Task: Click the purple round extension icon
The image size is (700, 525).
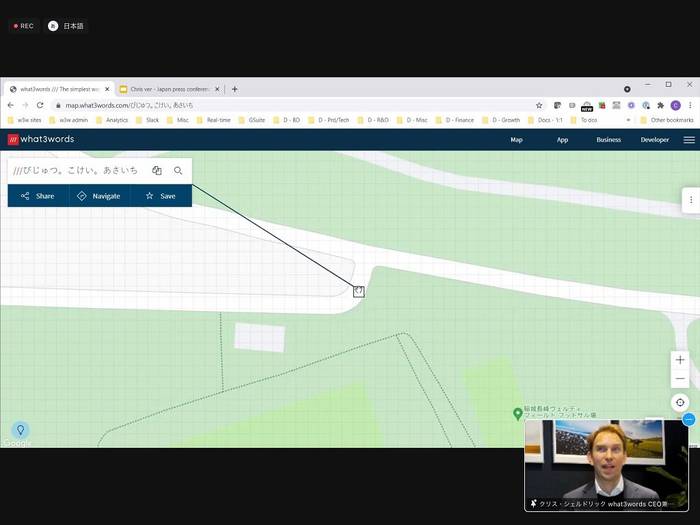Action: (631, 105)
